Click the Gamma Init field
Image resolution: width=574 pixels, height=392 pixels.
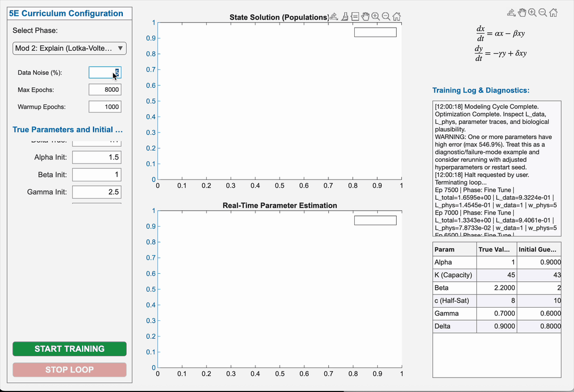pyautogui.click(x=96, y=192)
